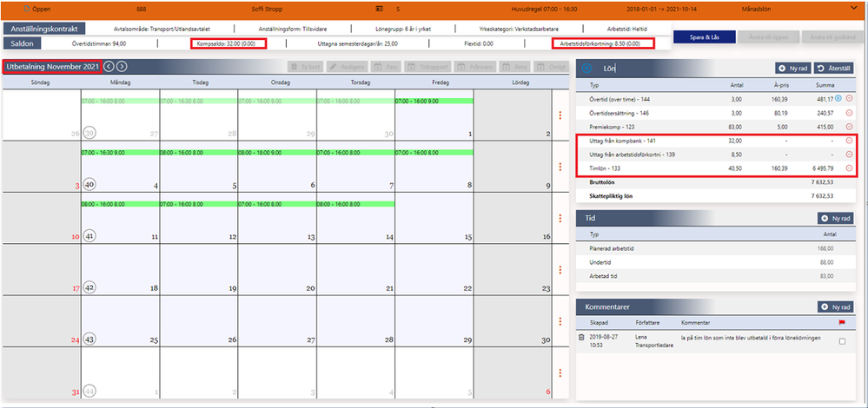This screenshot has width=868, height=408.
Task: Click Timlön sum 6 495,79
Action: point(821,168)
